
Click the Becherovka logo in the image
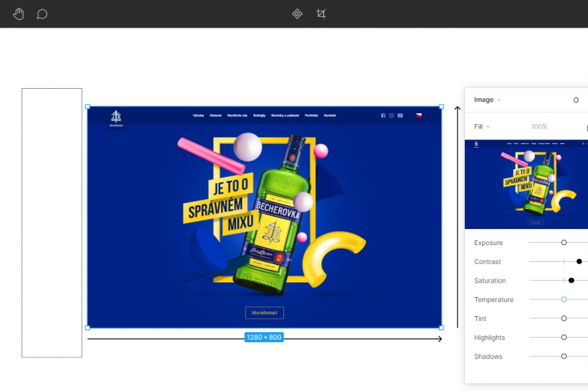point(116,119)
